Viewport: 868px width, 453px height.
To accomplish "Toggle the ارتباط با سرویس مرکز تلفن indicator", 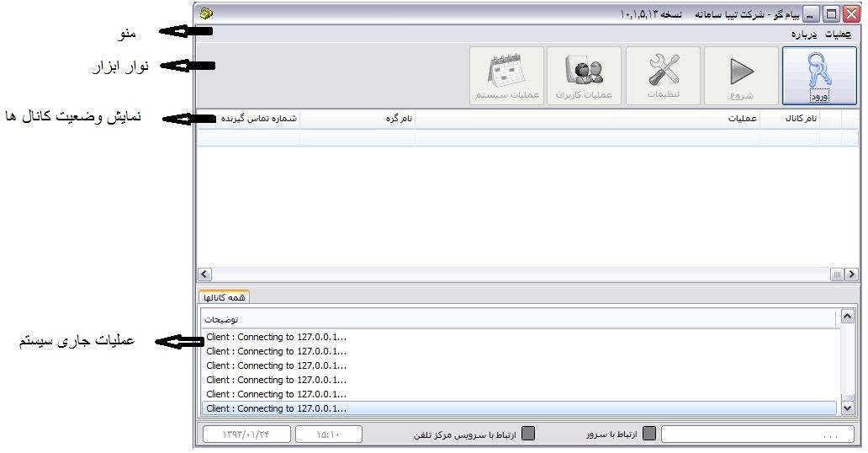I will (x=529, y=433).
